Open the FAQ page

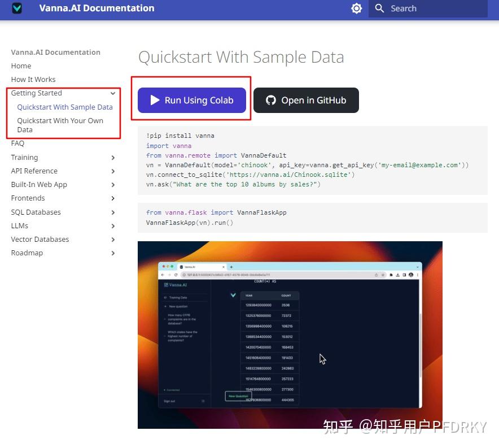(x=17, y=143)
